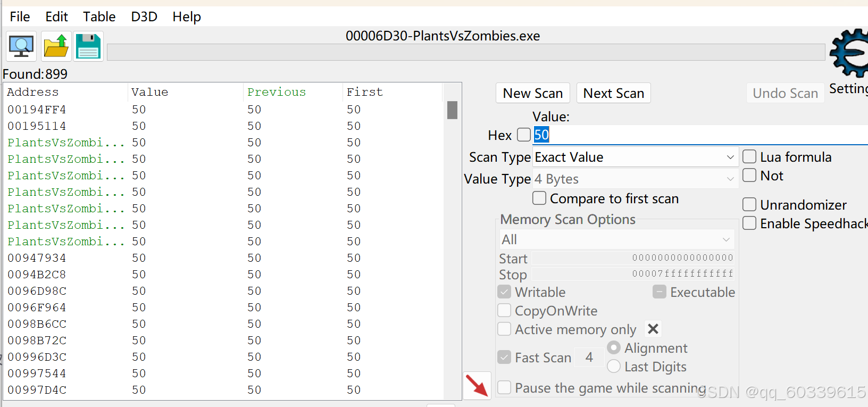Toggle the Hex checkbox
Screen dimensions: 868x407
pyautogui.click(x=524, y=135)
